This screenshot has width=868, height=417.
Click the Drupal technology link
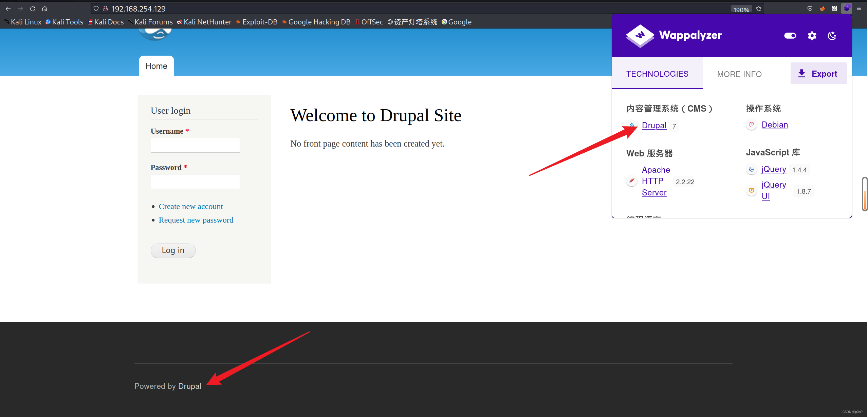coord(654,125)
